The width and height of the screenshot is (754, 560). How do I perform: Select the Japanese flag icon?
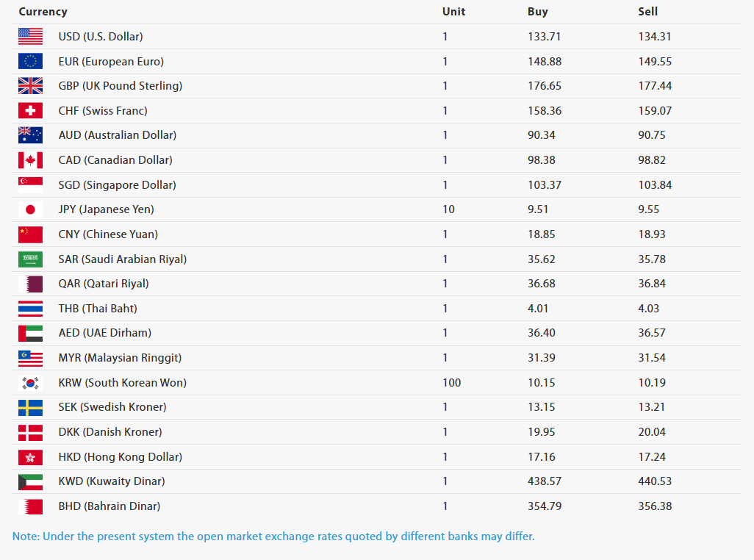30,209
